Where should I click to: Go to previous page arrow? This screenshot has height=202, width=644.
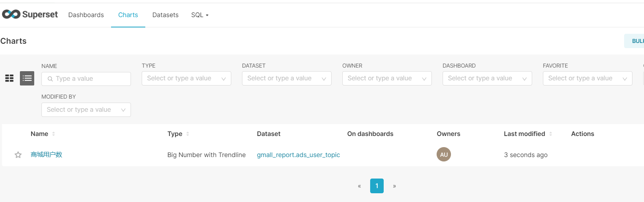[x=359, y=186]
